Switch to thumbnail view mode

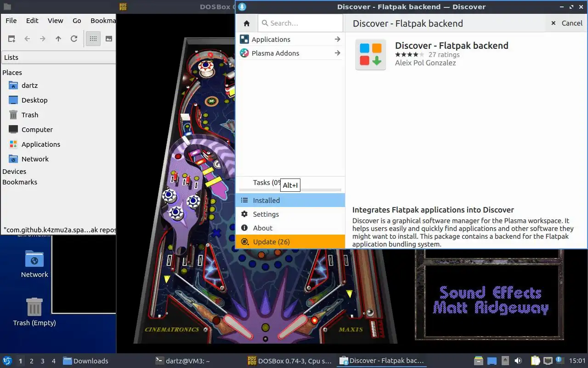coord(109,39)
